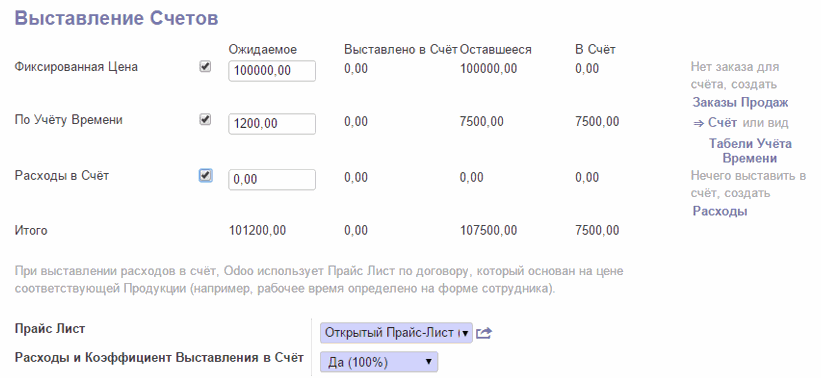
Task: Toggle the По Учёту Времени checkbox
Action: tap(205, 120)
